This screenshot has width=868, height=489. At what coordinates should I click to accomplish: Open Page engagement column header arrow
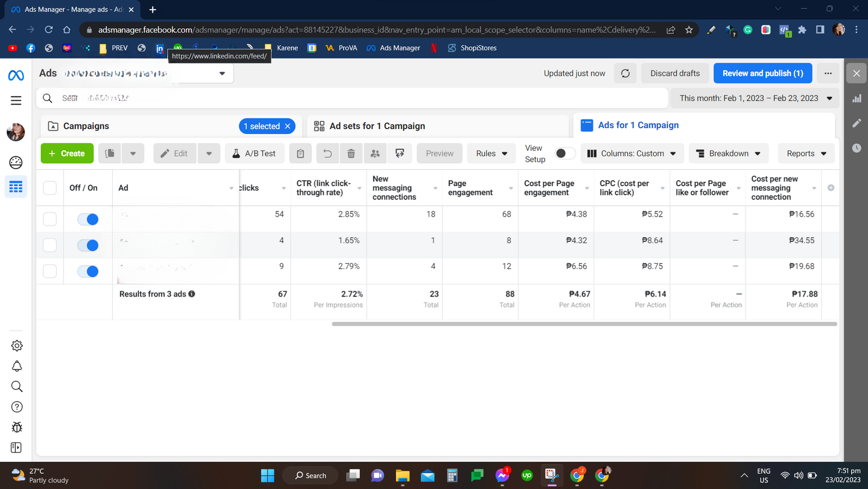pos(511,188)
